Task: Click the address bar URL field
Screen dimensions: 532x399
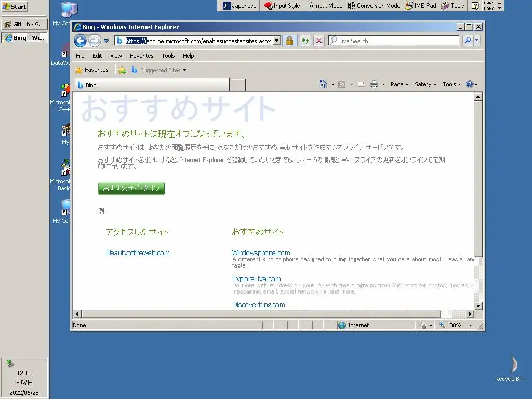Action: 198,41
